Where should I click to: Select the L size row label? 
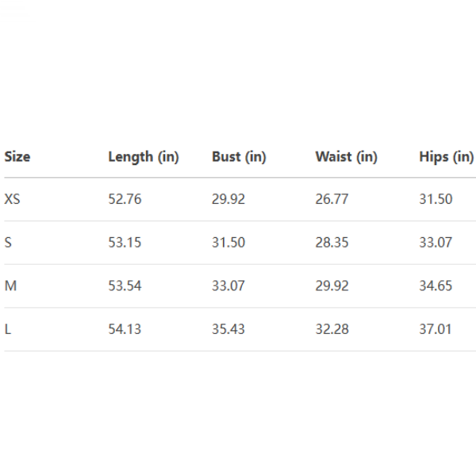coord(8,328)
